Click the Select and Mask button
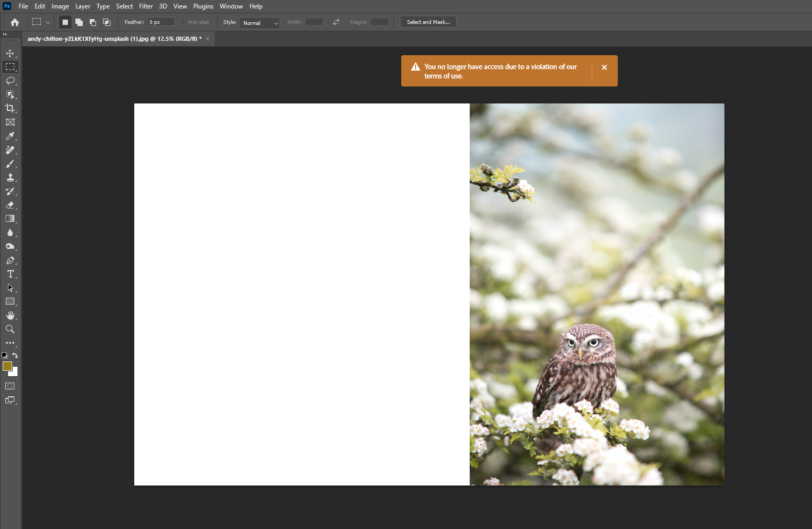Screen dimensions: 812x529 click(x=428, y=22)
